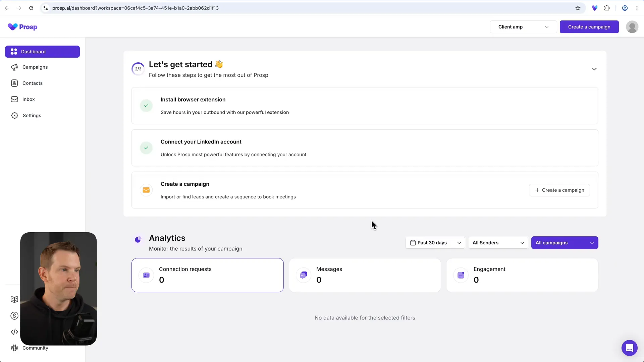This screenshot has height=362, width=644.
Task: Click the Create a campaign envelope icon
Action: tap(146, 190)
